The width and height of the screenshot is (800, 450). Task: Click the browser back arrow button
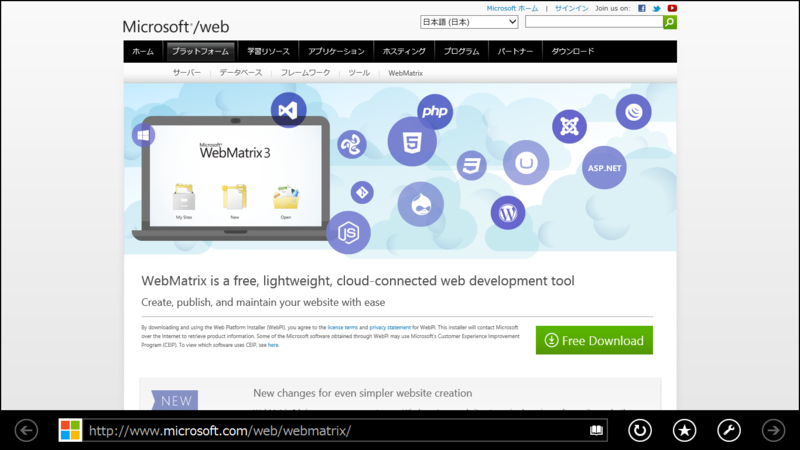click(x=26, y=431)
